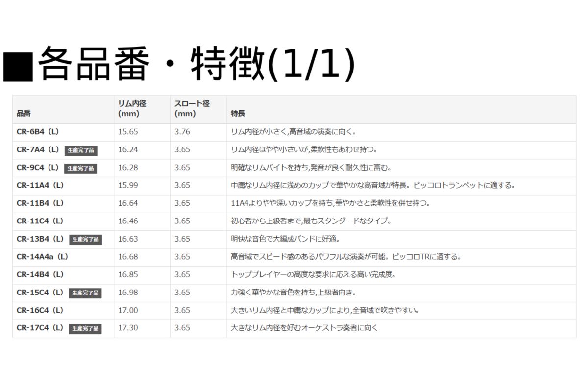Select the CR-14A4a (L) model name
The height and width of the screenshot is (392, 588).
coord(42,257)
